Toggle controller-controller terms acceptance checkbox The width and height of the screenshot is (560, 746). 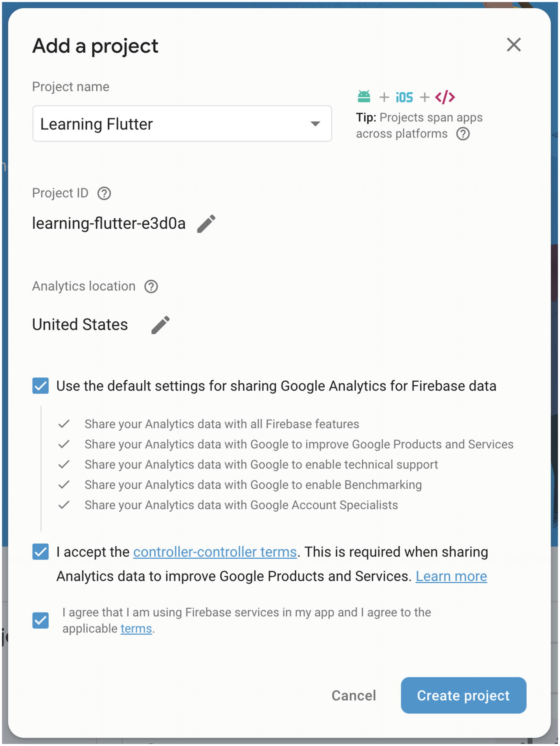40,552
